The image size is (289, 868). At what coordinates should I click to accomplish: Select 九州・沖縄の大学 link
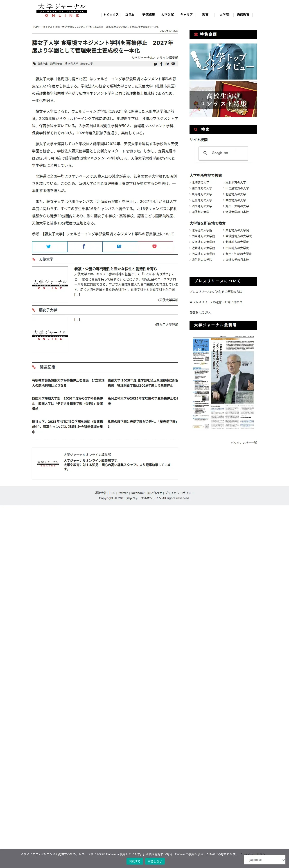coord(237,206)
